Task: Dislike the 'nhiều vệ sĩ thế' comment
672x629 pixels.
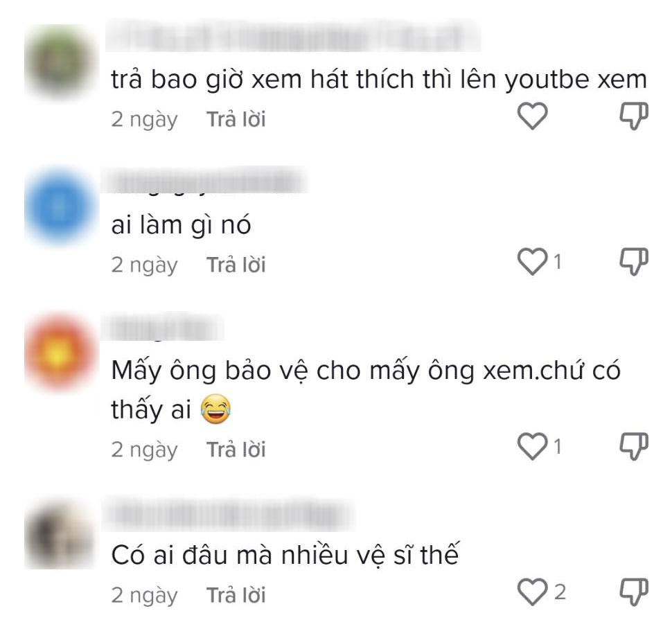Action: (634, 592)
